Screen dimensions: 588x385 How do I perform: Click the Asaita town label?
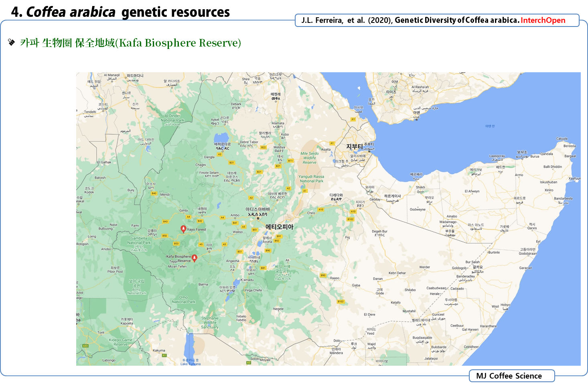326,149
